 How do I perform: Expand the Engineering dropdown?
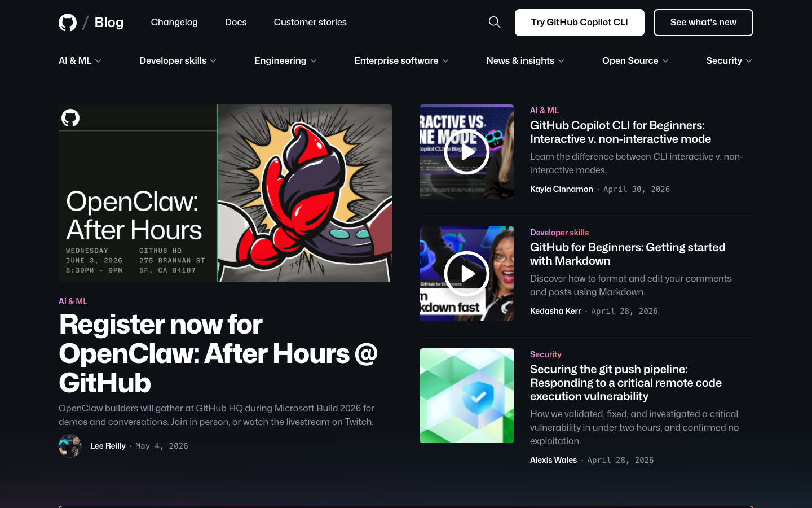(x=285, y=60)
